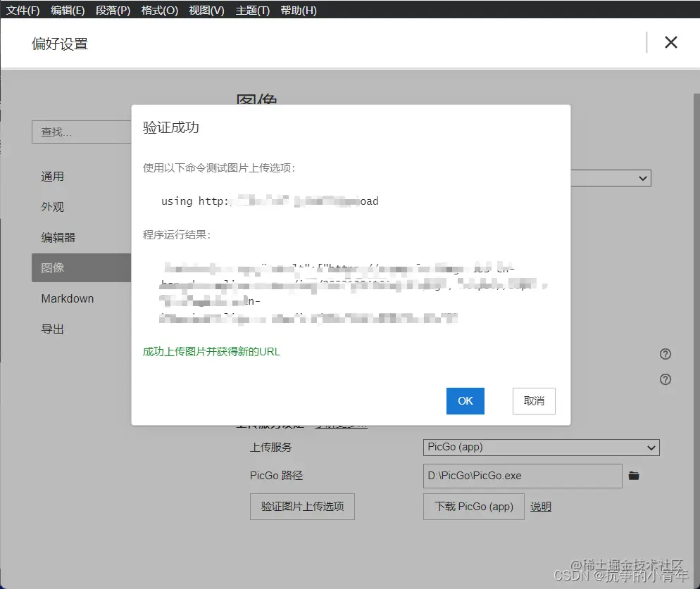Click the upper question mark help icon
Screen dimensions: 700x589
click(665, 354)
